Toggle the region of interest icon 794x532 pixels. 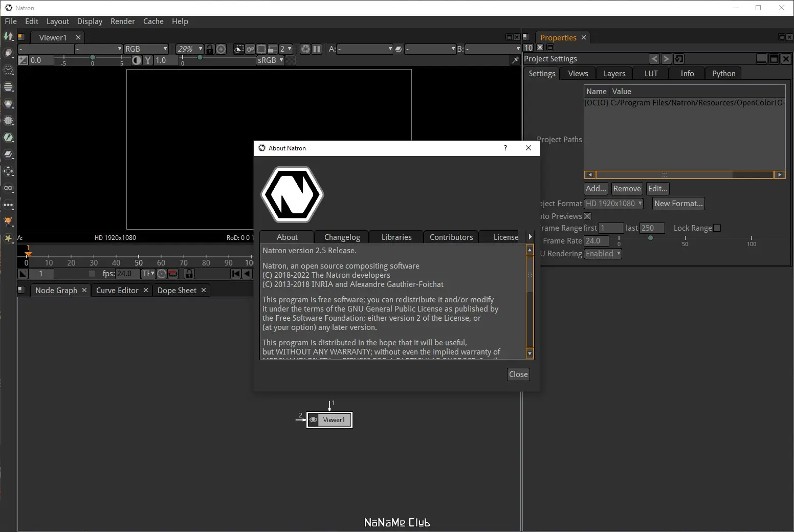pos(238,49)
